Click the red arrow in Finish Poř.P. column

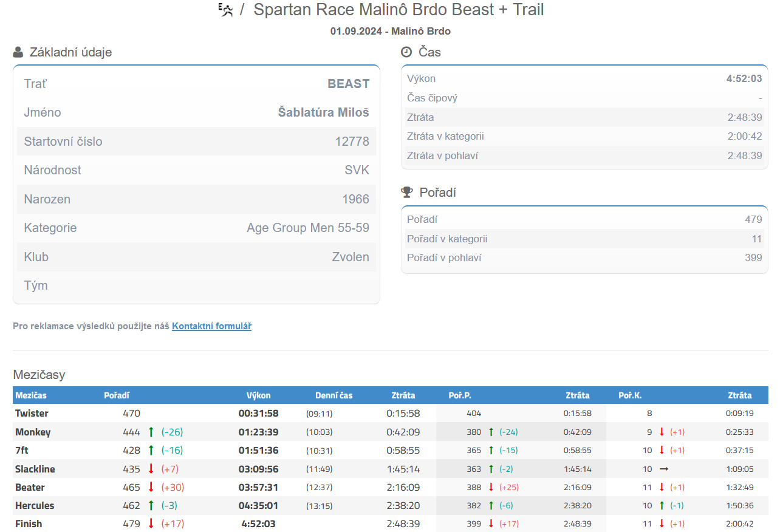[x=491, y=523]
